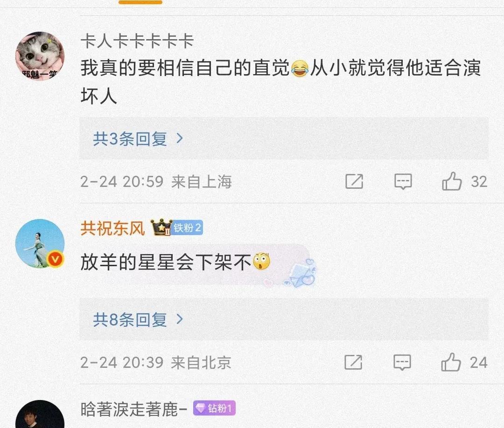The image size is (504, 428).
Task: Open the cat avatar profile
Action: [x=40, y=56]
